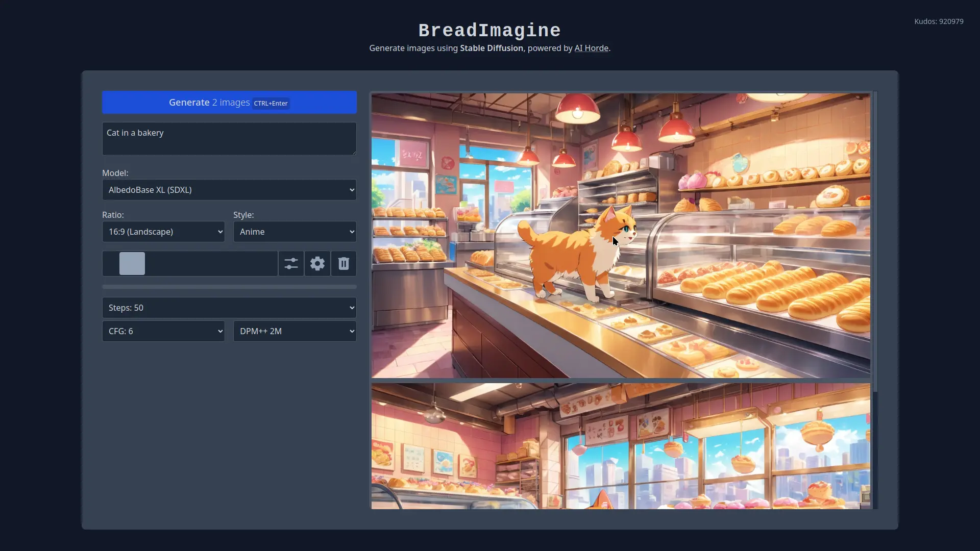Expand the Style dropdown set to Anime
Viewport: 980px width, 551px height.
(295, 232)
